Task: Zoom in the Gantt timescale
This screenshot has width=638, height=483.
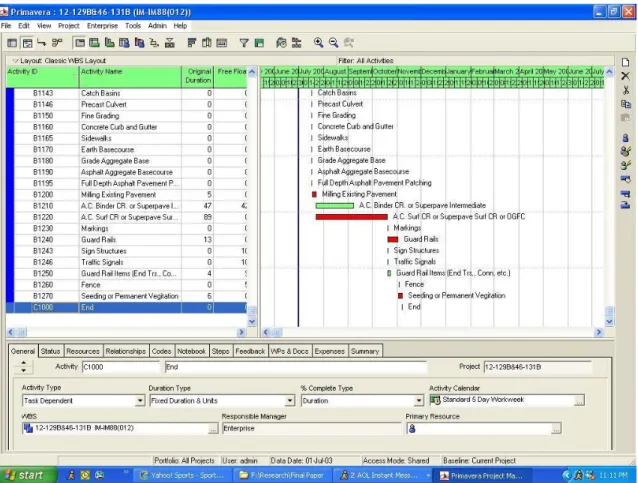Action: click(319, 43)
